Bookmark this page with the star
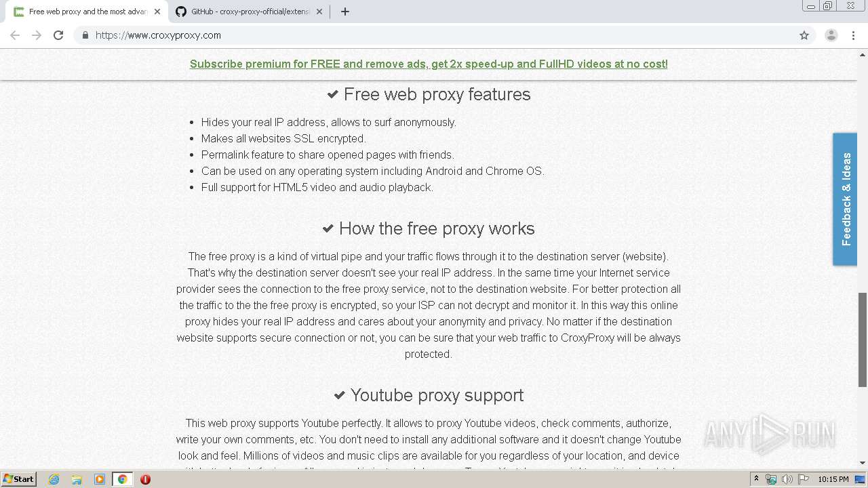 click(804, 35)
